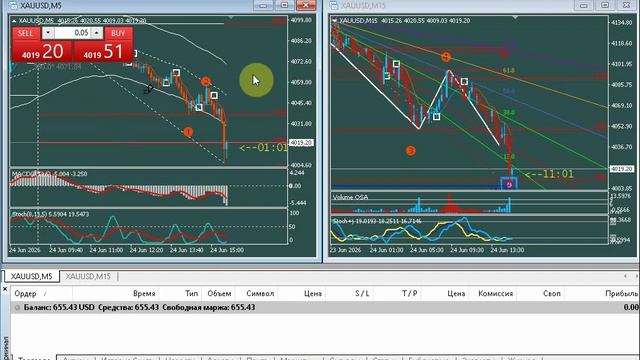This screenshot has height=360, width=640.
Task: Click 24 Jun 15:00 time label on M5
Action: click(227, 250)
